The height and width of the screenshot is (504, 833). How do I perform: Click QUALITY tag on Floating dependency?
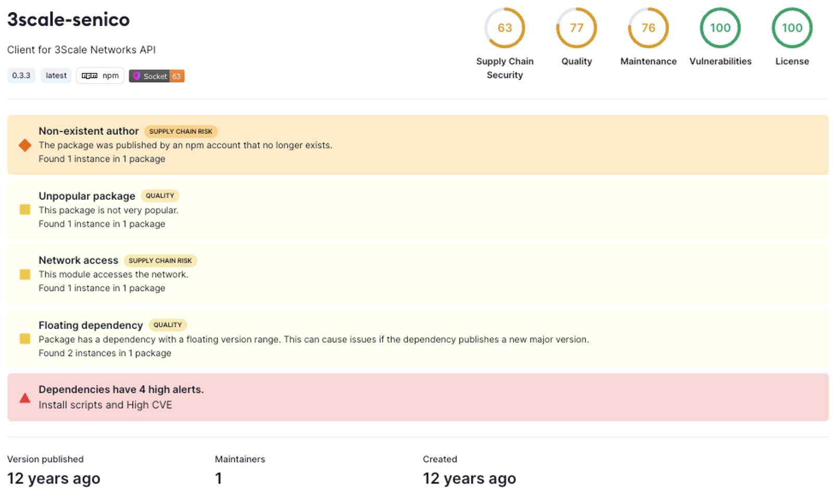[168, 325]
